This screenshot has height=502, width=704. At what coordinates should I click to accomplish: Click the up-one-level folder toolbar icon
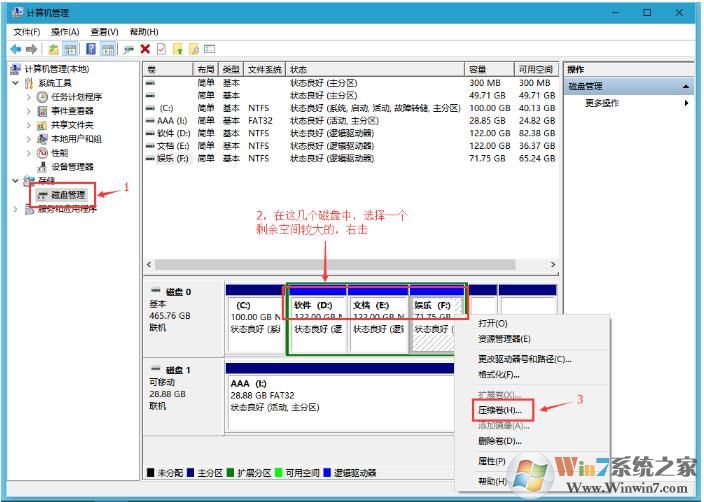point(54,48)
